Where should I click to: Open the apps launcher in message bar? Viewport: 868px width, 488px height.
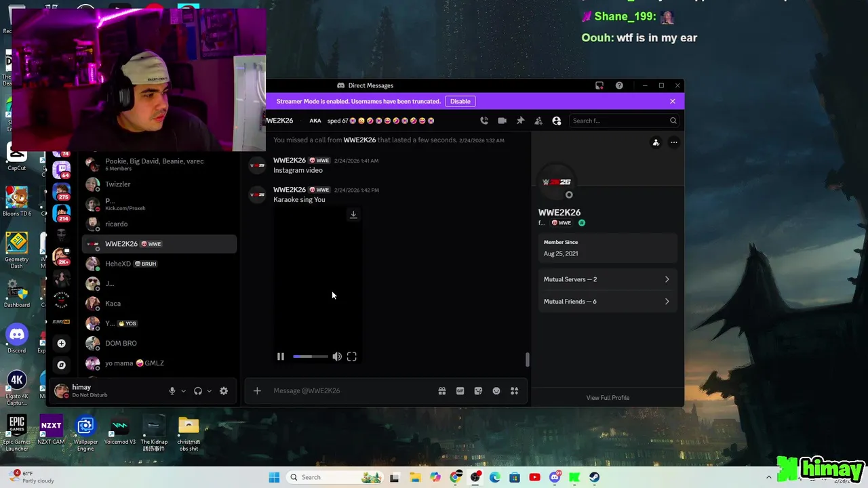[514, 390]
